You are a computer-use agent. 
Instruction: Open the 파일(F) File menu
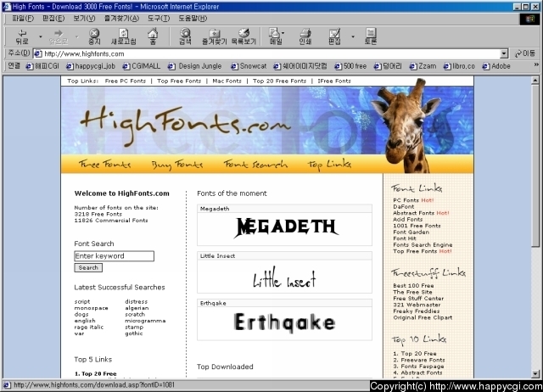tap(23, 19)
